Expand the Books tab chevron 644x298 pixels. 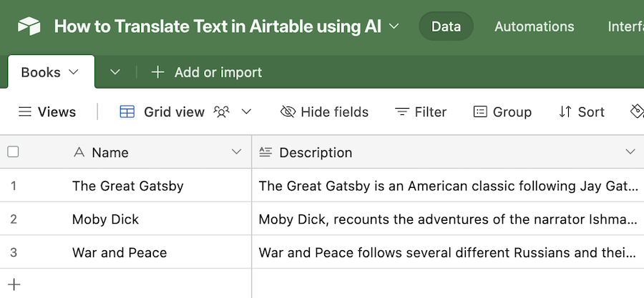73,72
